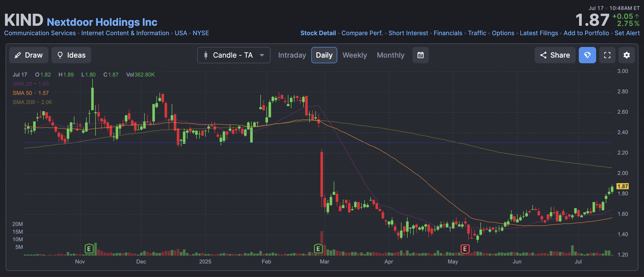Image resolution: width=644 pixels, height=277 pixels.
Task: Open the calendar date range picker
Action: click(420, 55)
